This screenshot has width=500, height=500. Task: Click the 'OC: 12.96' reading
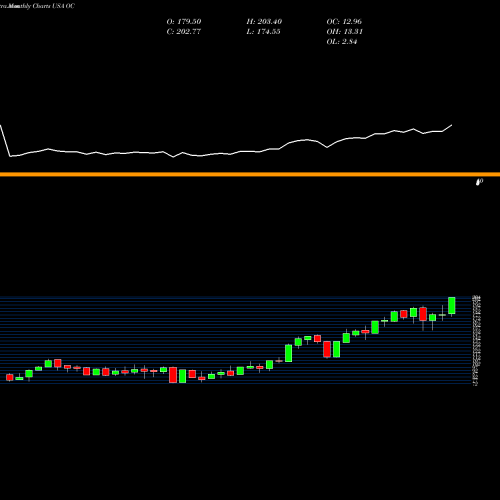click(344, 22)
